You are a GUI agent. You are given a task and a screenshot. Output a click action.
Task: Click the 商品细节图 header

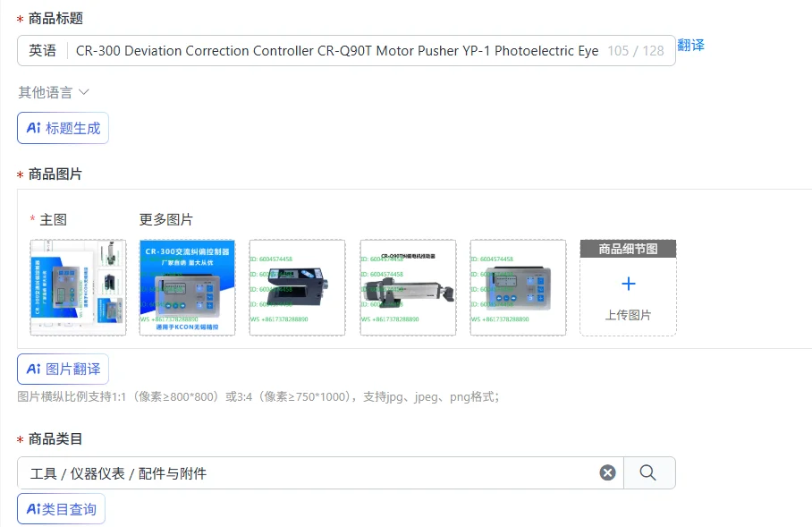(628, 249)
